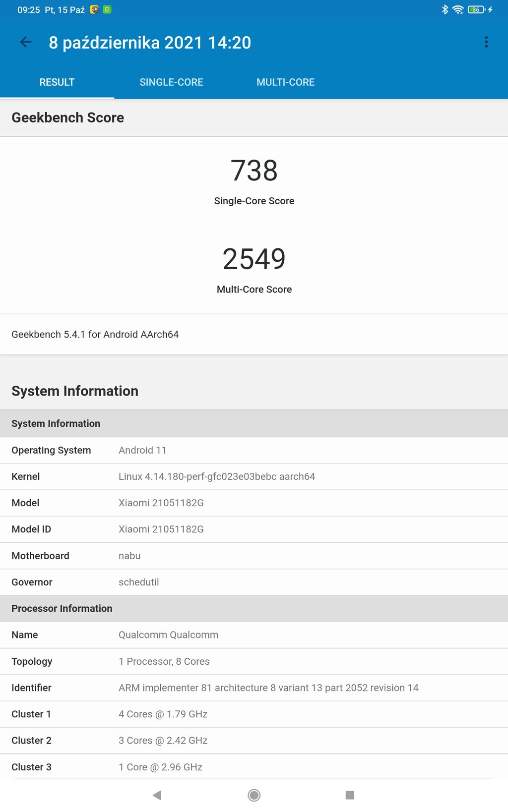The height and width of the screenshot is (812, 508).
Task: Tap the battery indicator showing 36
Action: [x=477, y=9]
